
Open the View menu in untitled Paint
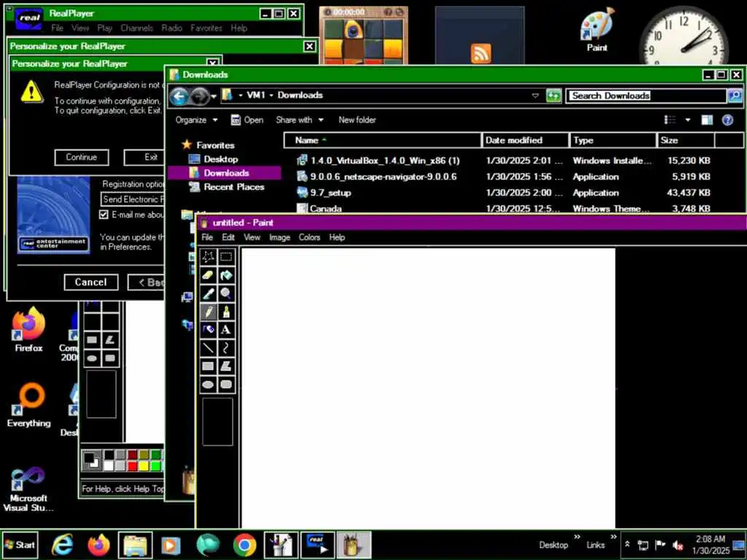[x=252, y=237]
